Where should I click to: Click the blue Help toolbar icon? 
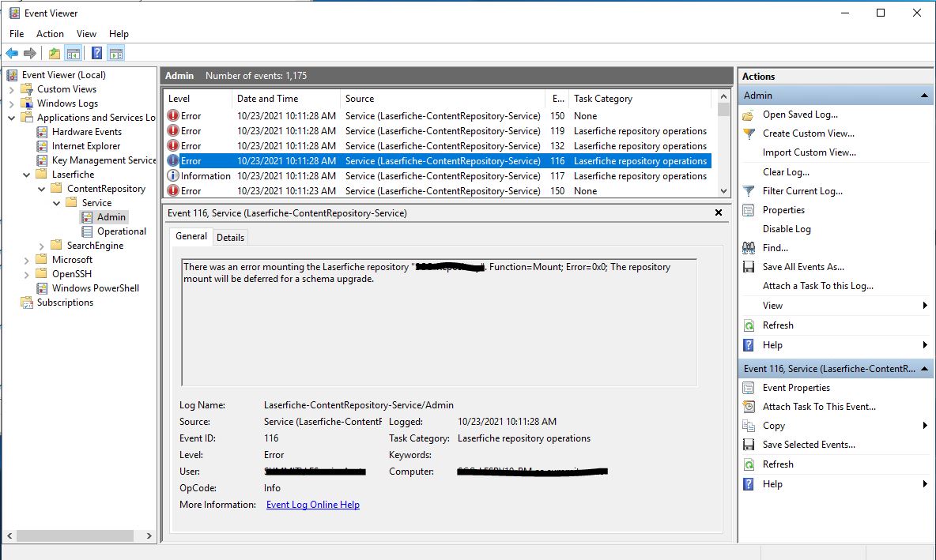coord(96,54)
